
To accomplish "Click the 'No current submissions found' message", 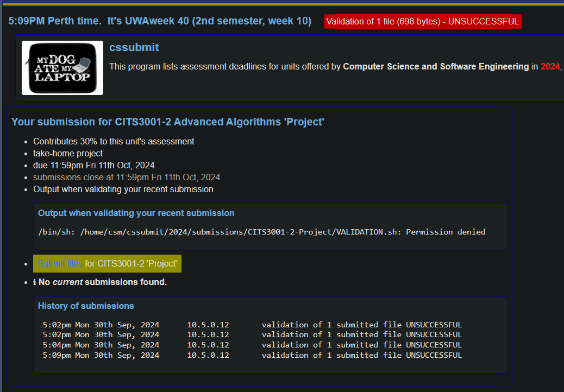I will click(103, 282).
